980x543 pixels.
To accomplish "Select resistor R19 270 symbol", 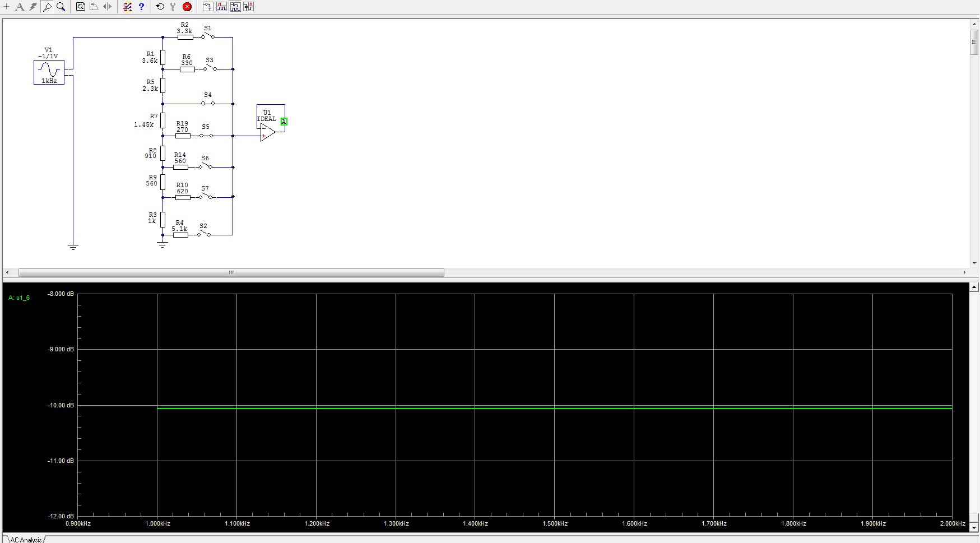I will 183,136.
